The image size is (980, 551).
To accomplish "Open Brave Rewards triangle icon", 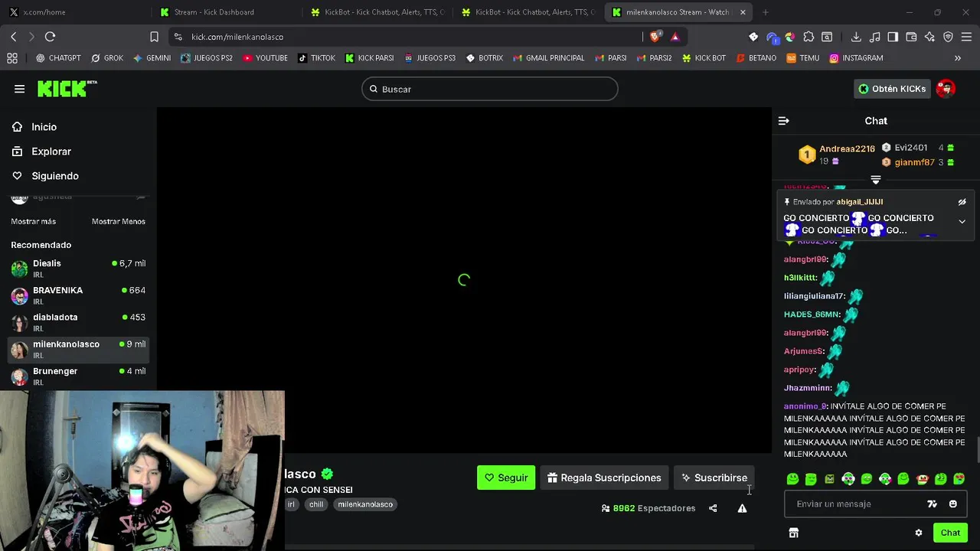I will coord(675,37).
